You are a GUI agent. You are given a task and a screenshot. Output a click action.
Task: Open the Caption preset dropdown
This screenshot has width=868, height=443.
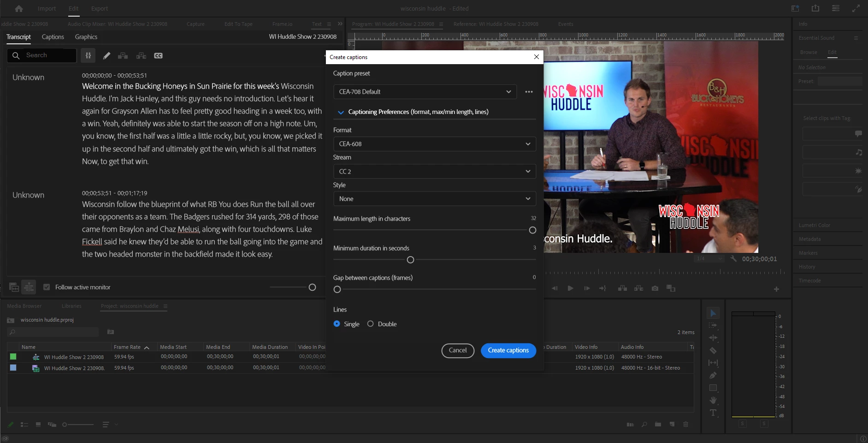425,92
